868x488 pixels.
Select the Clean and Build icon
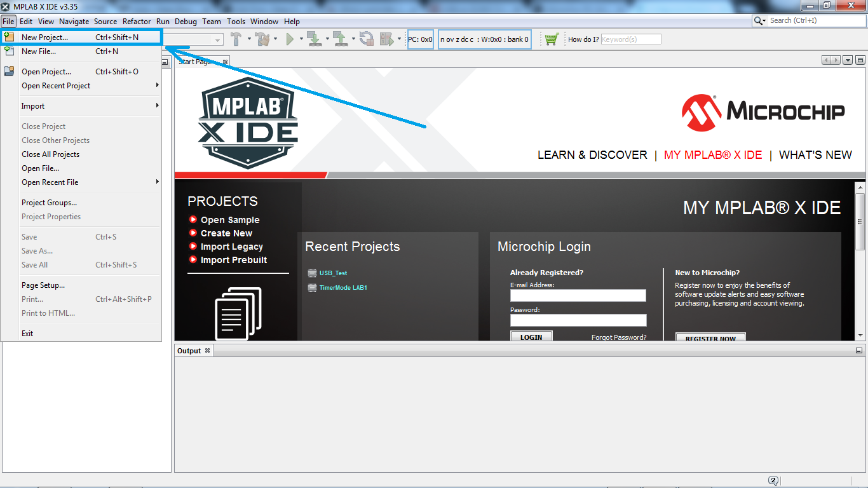261,38
